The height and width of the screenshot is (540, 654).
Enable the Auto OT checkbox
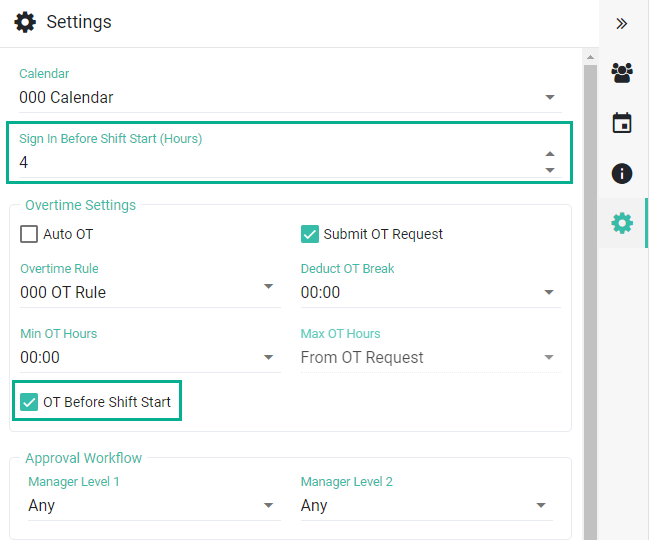[x=29, y=234]
